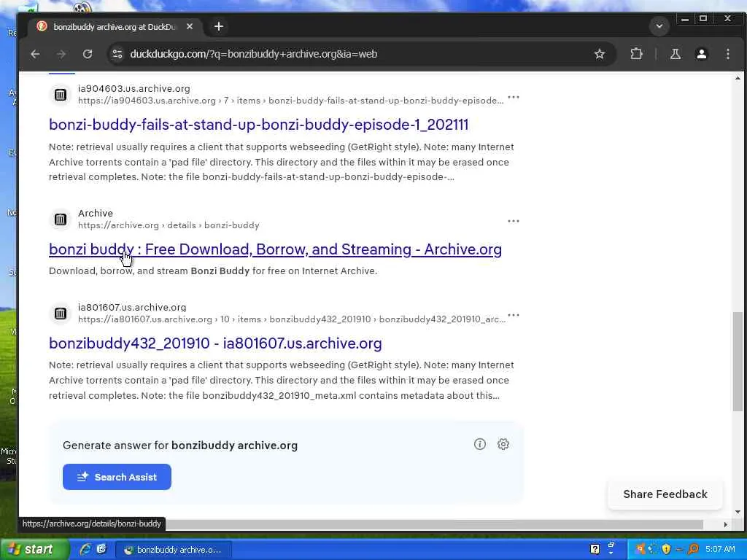Select the bonzibuddy archive.org tab
Image resolution: width=747 pixels, height=560 pixels.
tap(115, 27)
